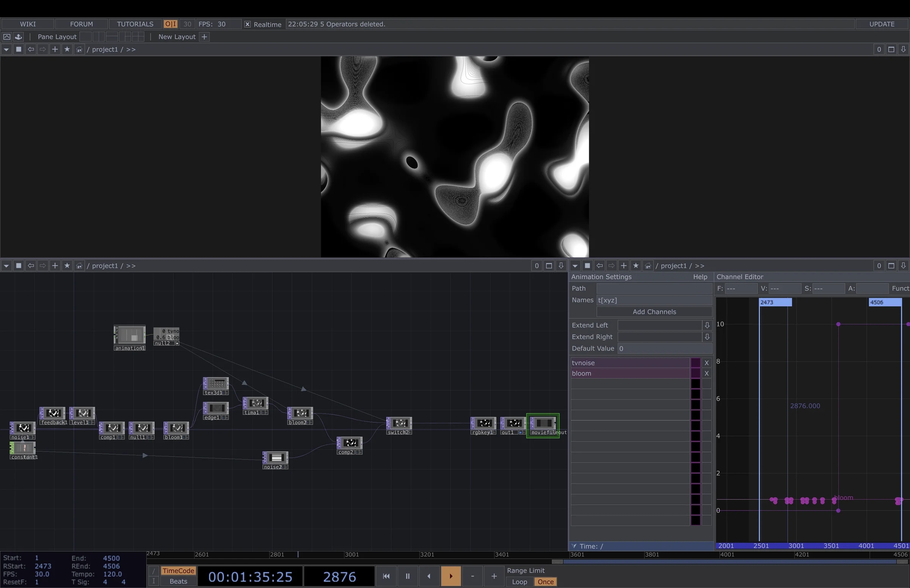Click the 4506 range end marker
This screenshot has width=910, height=588.
(885, 302)
